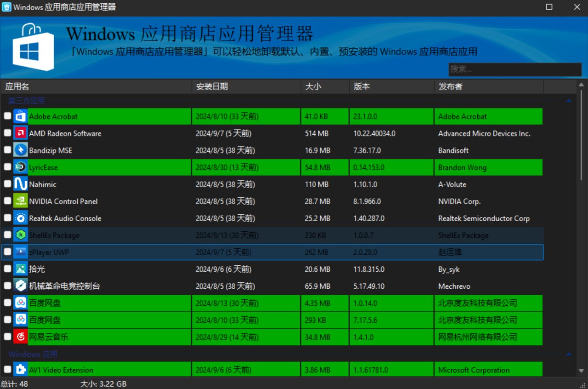The image size is (588, 389).
Task: Sort by the 版本 column header
Action: coord(392,86)
